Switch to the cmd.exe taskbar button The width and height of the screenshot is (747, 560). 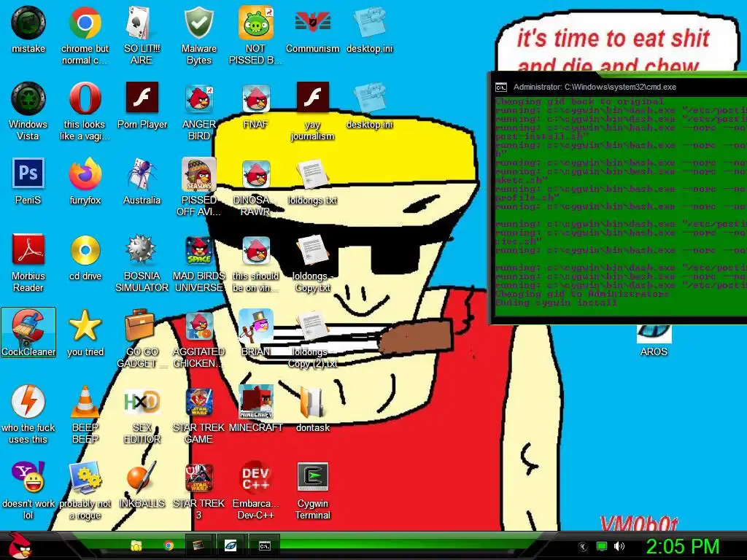(x=264, y=545)
